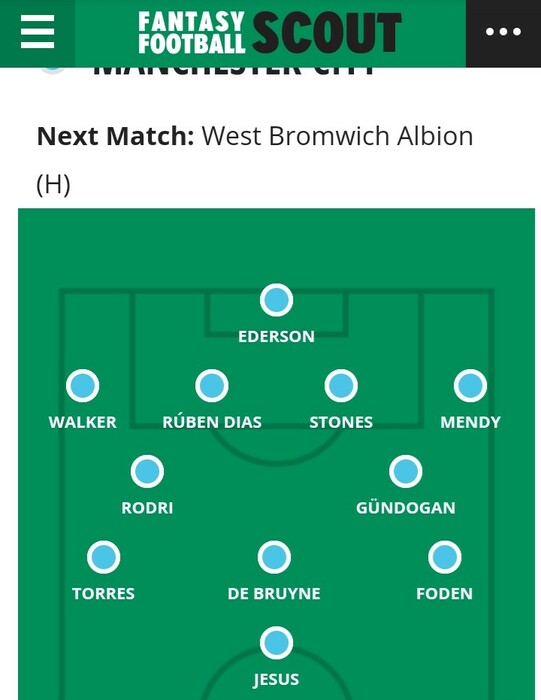Select Gündogan's player circle

(x=406, y=471)
